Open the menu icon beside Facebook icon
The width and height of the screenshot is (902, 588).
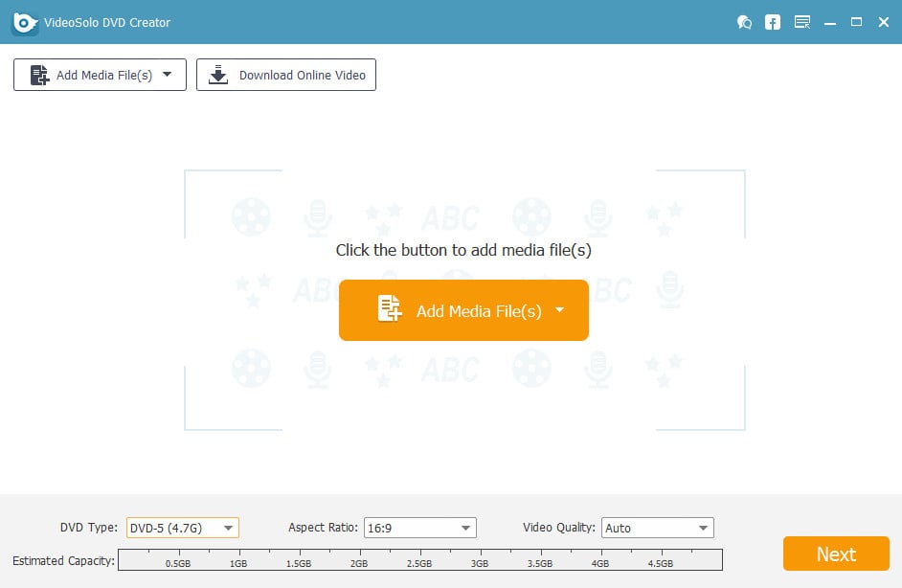(x=801, y=22)
